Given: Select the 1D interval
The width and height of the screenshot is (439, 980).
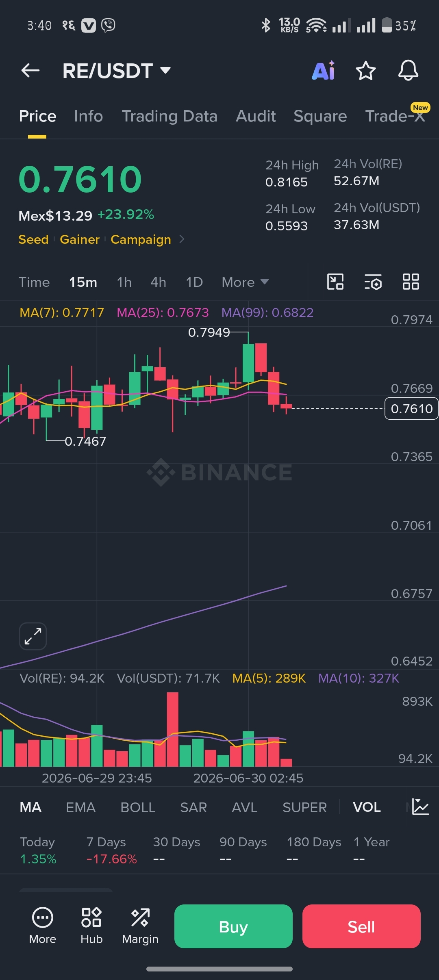Looking at the screenshot, I should (194, 282).
